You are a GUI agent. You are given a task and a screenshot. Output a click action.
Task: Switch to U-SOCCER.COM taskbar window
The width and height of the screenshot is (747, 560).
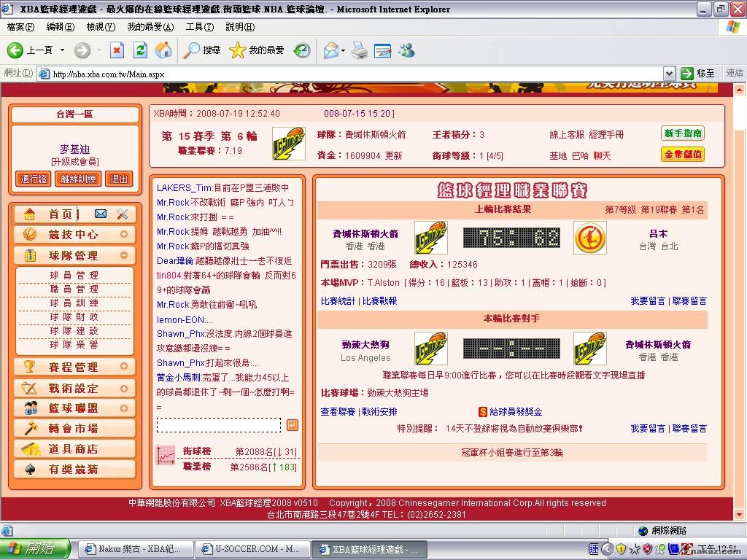tap(252, 549)
